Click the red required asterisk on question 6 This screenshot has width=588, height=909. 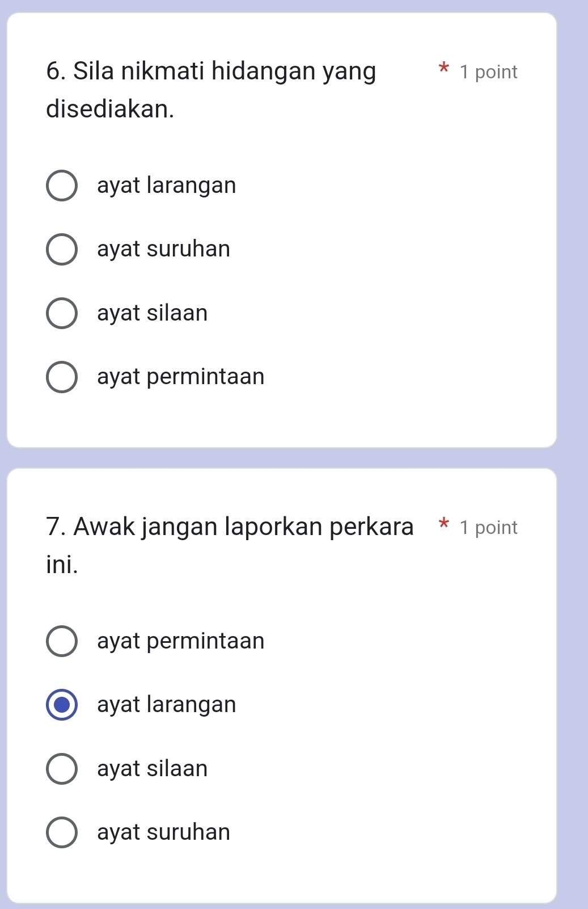pos(444,70)
